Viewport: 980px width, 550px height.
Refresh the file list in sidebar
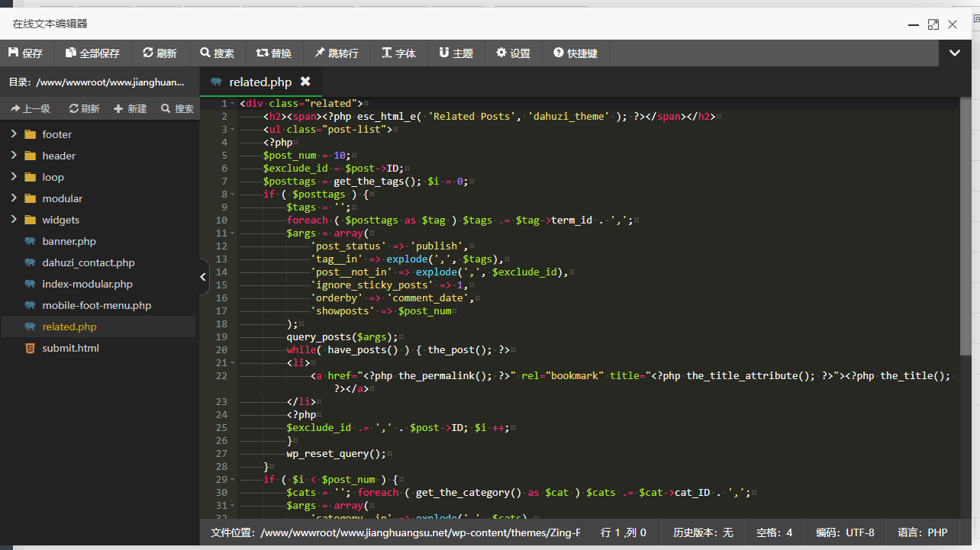click(84, 109)
